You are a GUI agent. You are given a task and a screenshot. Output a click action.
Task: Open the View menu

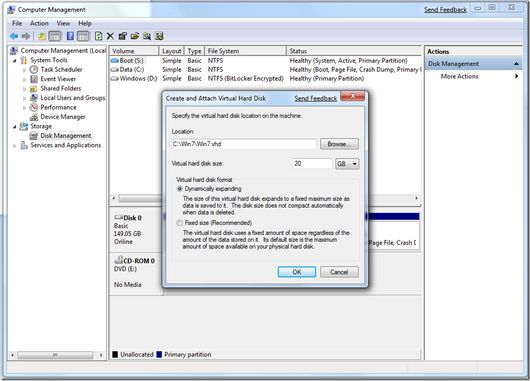(x=63, y=23)
